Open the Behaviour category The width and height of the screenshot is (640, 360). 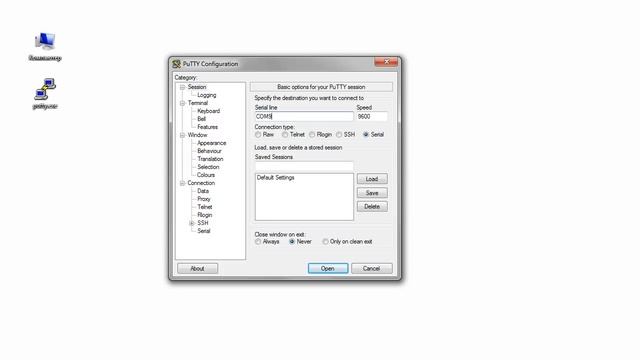point(209,151)
